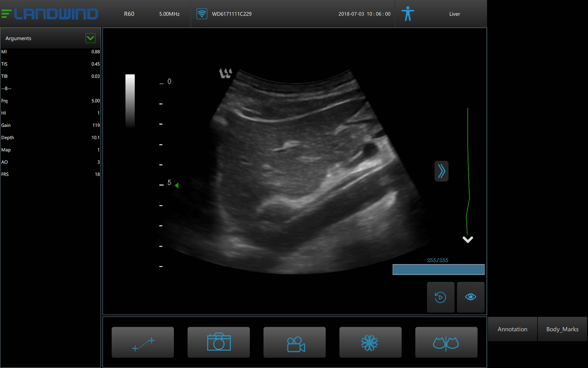
Task: Click the R60 probe label
Action: coord(129,14)
